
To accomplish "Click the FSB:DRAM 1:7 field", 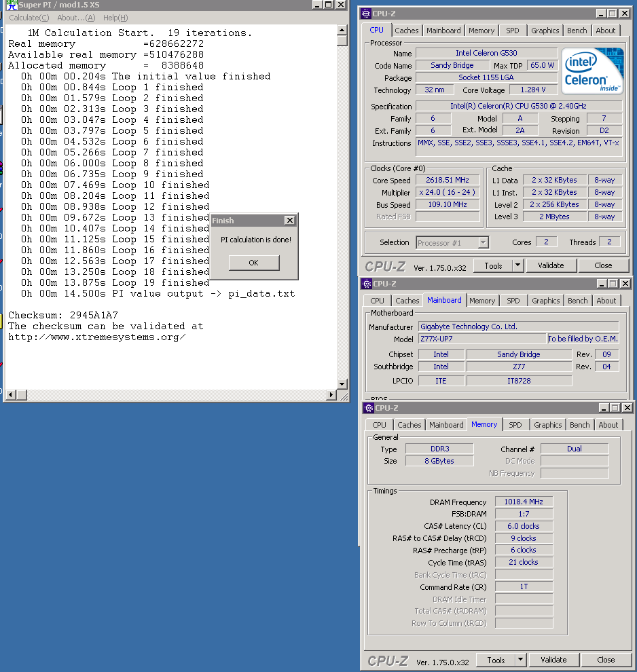I will (524, 514).
